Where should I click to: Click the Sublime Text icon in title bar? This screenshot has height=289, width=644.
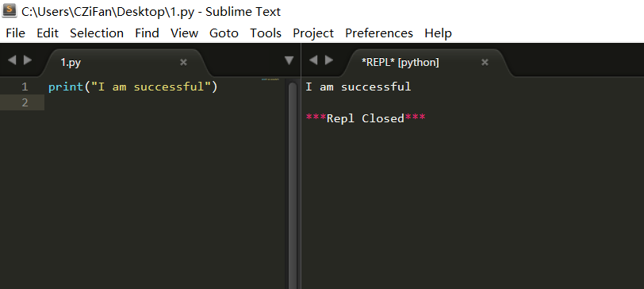(10, 10)
